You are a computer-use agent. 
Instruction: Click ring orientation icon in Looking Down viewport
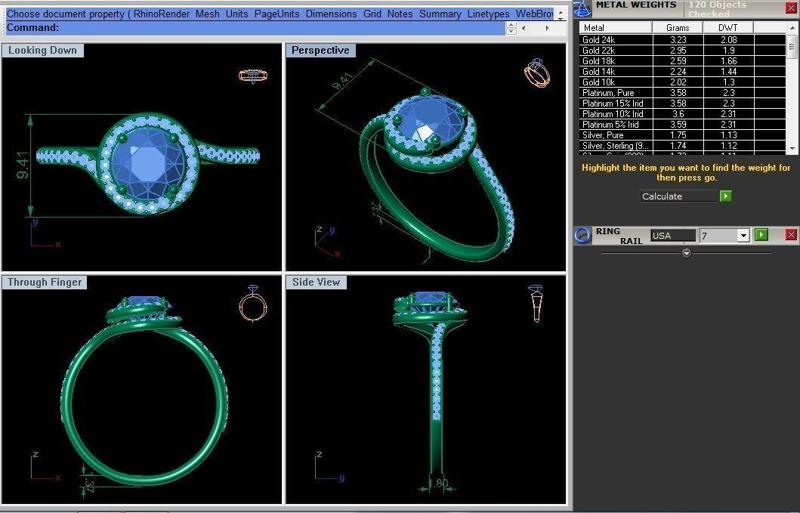[x=253, y=76]
